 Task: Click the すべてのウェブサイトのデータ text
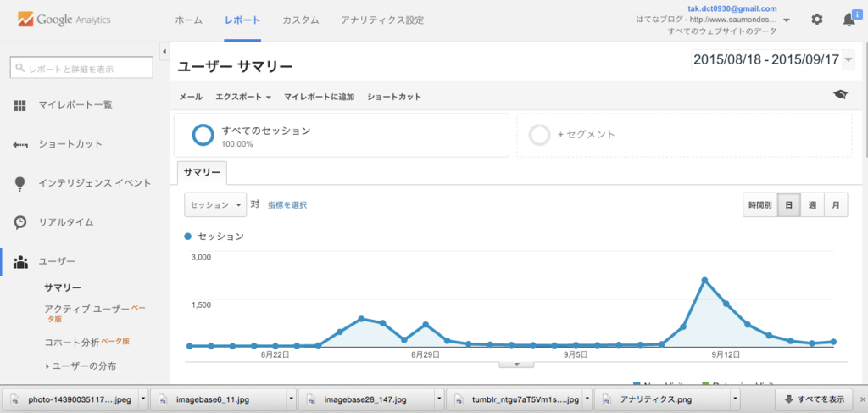(722, 31)
